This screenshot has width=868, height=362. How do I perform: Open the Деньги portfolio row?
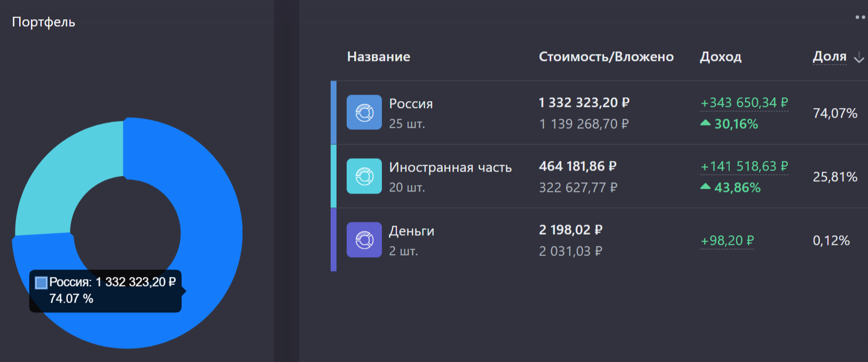[x=599, y=240]
